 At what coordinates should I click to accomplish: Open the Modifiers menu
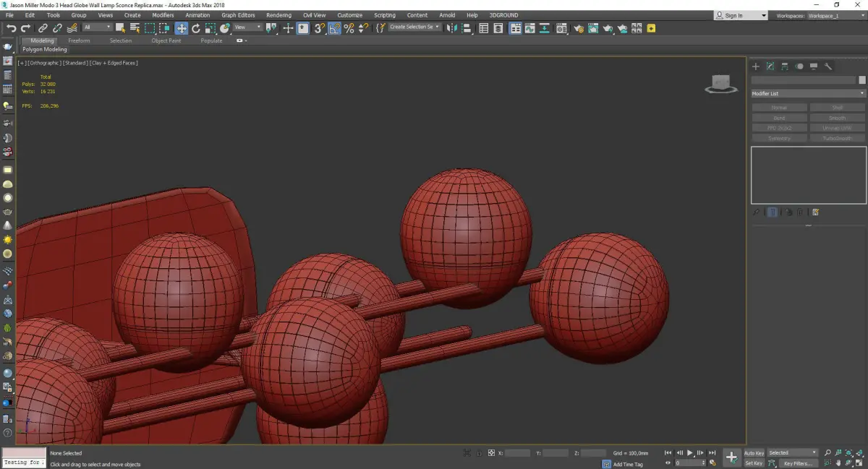163,15
